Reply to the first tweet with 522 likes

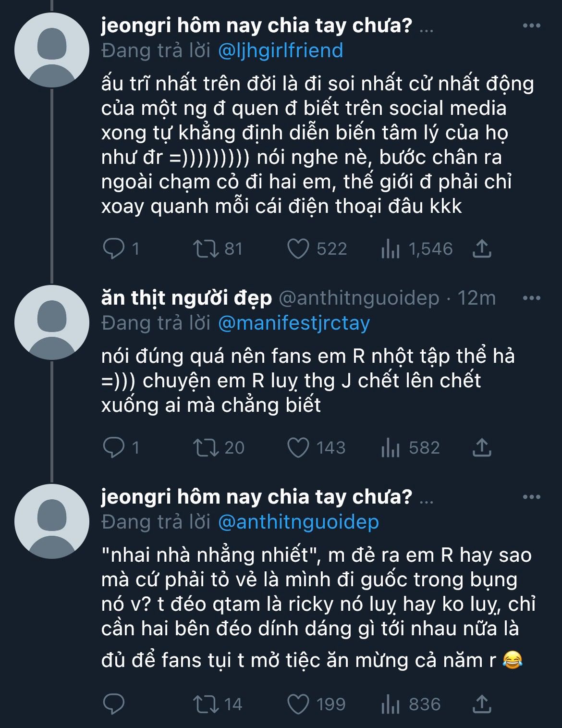tap(114, 249)
